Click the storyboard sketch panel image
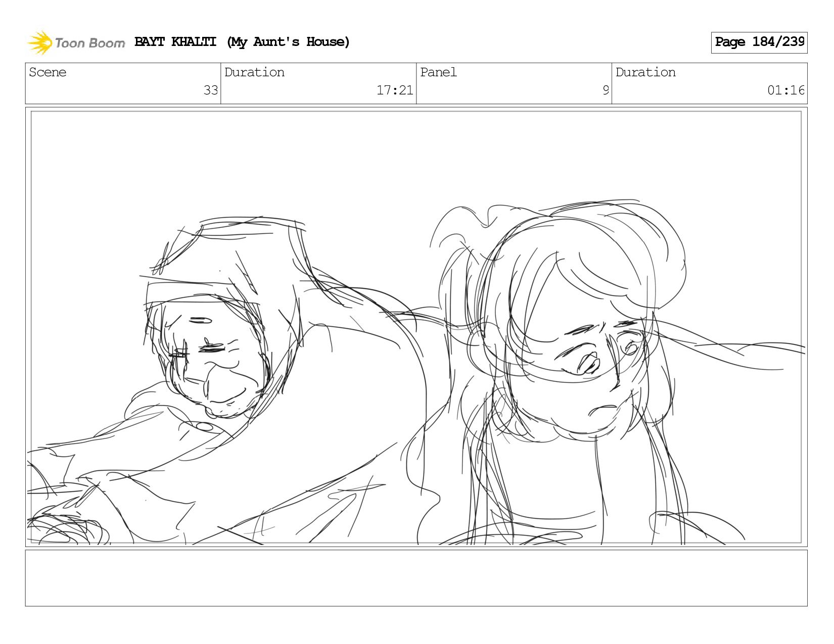This screenshot has width=834, height=644. (416, 327)
